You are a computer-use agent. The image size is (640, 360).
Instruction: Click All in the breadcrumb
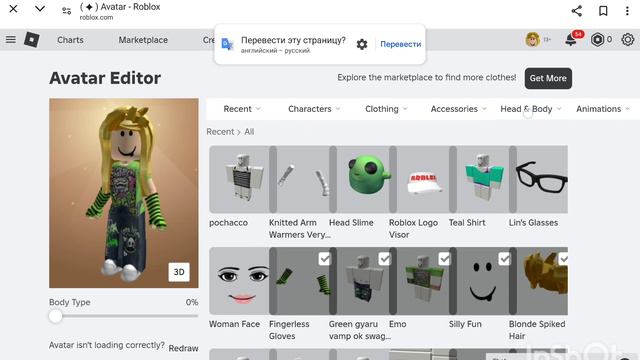pos(249,132)
